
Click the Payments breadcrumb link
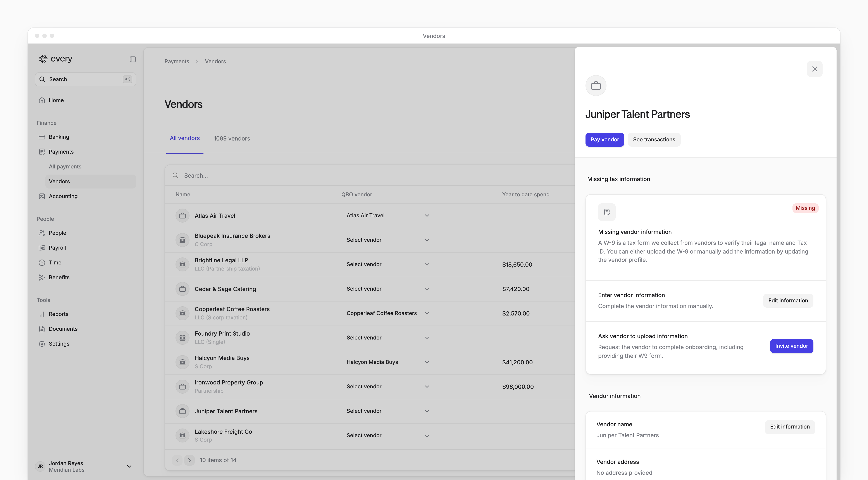coord(177,61)
